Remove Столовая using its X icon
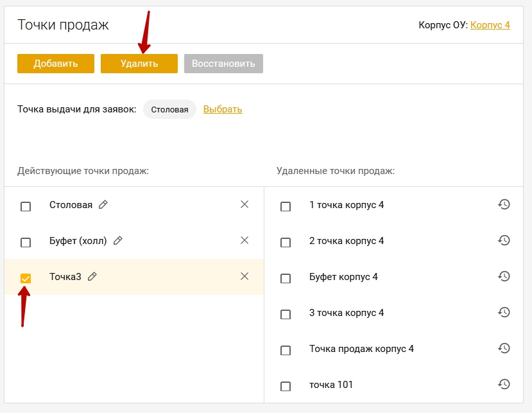Screen dimensions: 532x413 pyautogui.click(x=245, y=204)
